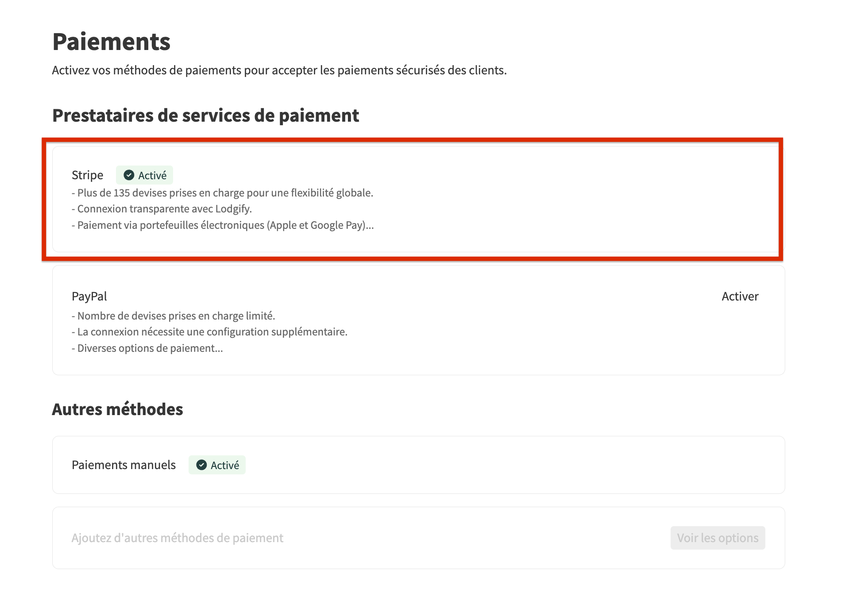Click the Autres méthodes section heading

click(x=117, y=409)
